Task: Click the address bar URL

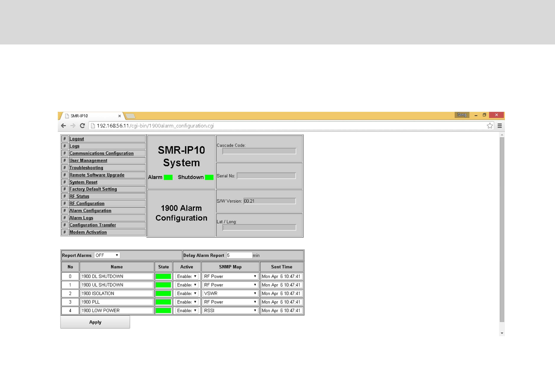Action: [x=155, y=126]
